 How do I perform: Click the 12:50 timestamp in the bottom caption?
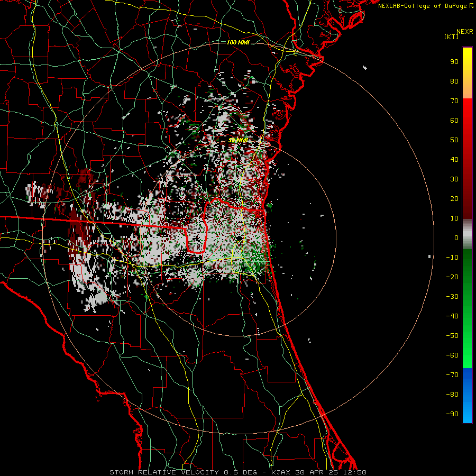point(355,472)
